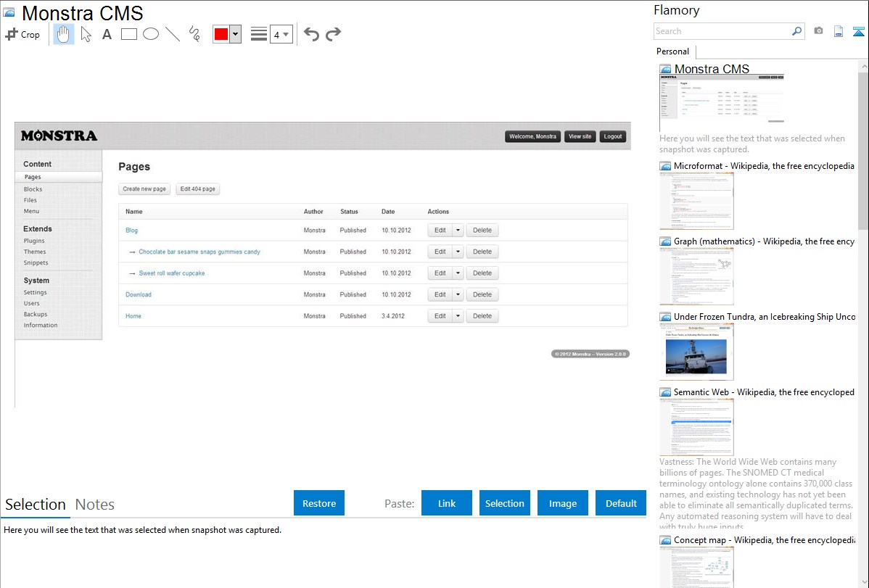Open the color picker dropdown arrow
The image size is (869, 588).
click(235, 34)
